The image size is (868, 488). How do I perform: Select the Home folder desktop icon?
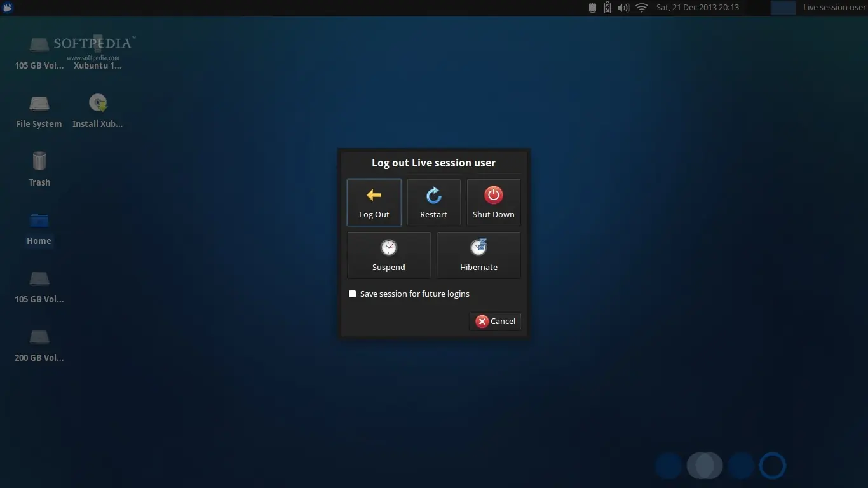click(x=39, y=229)
